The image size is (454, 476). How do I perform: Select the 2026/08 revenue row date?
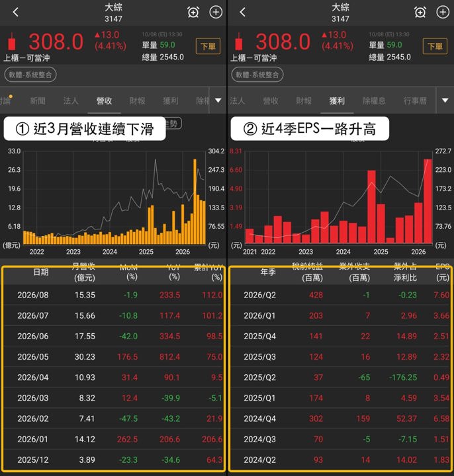[33, 295]
